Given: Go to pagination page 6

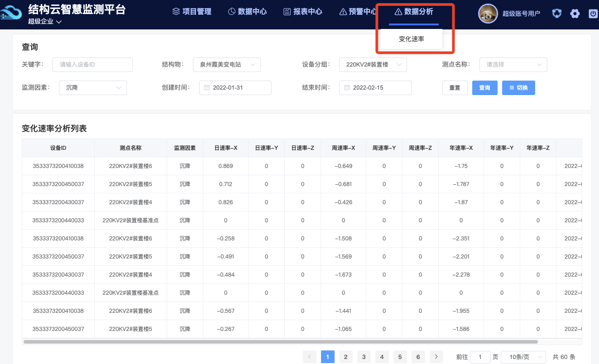Looking at the screenshot, I should click(x=418, y=357).
